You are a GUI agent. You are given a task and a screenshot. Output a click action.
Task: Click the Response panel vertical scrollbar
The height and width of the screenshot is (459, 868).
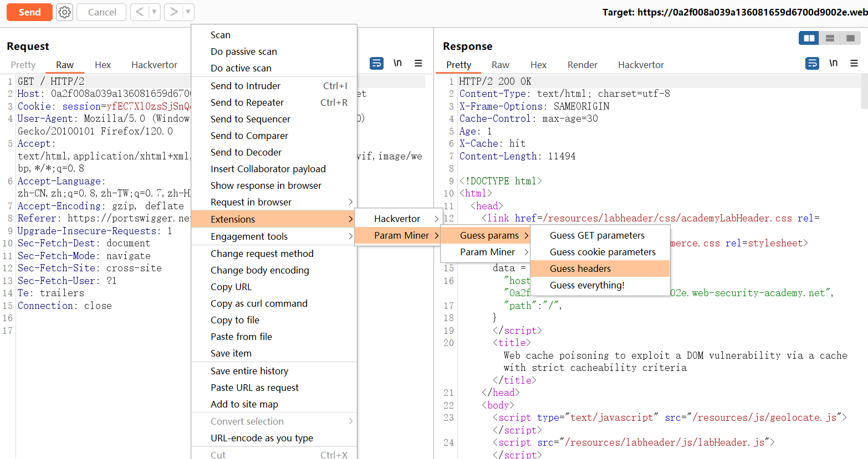(x=864, y=91)
